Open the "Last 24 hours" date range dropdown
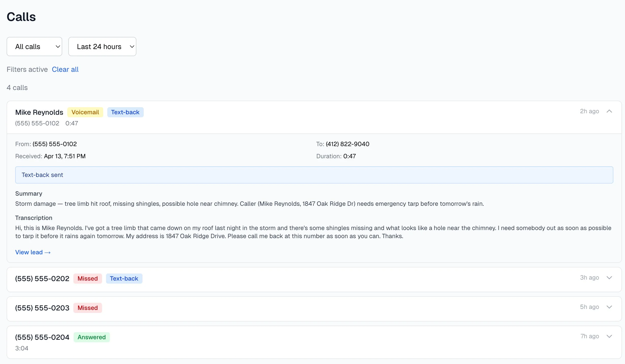Viewport: 625px width, 364px height. pyautogui.click(x=102, y=47)
